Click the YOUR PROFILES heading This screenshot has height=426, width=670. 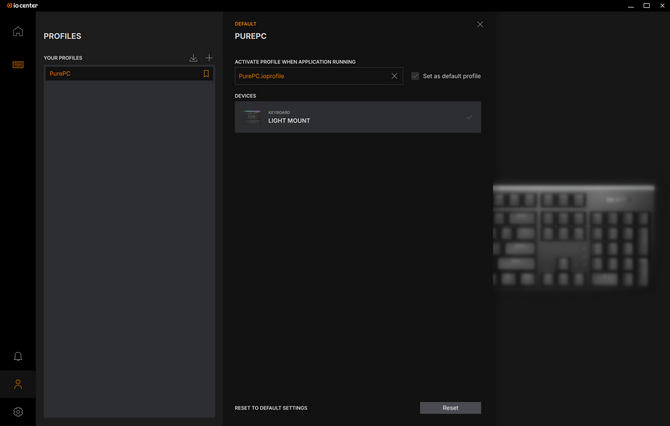[63, 58]
